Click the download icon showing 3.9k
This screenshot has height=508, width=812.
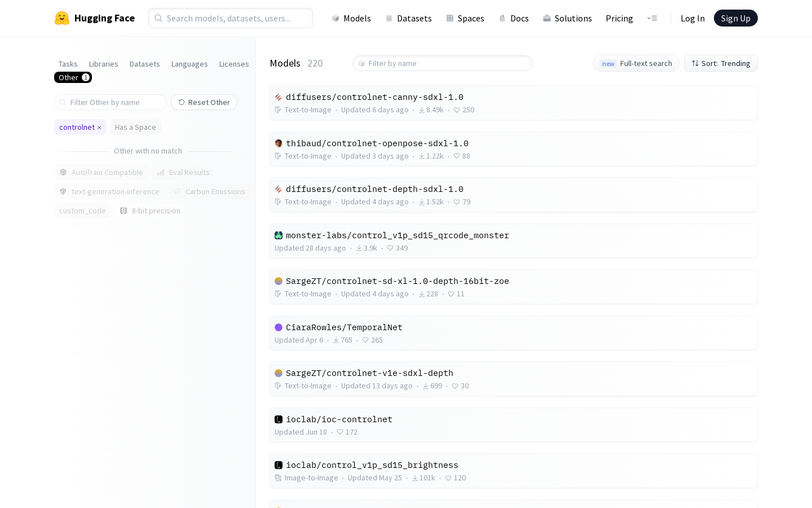tap(359, 248)
